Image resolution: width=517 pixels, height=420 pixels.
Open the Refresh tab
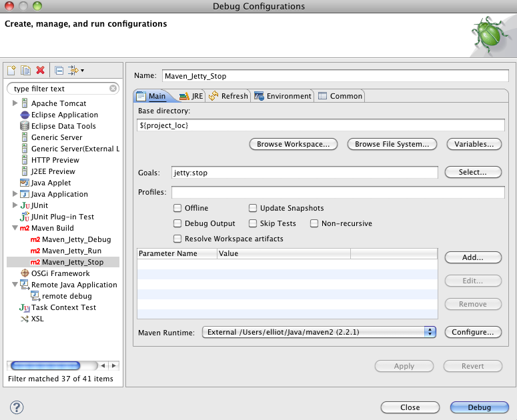tap(229, 96)
